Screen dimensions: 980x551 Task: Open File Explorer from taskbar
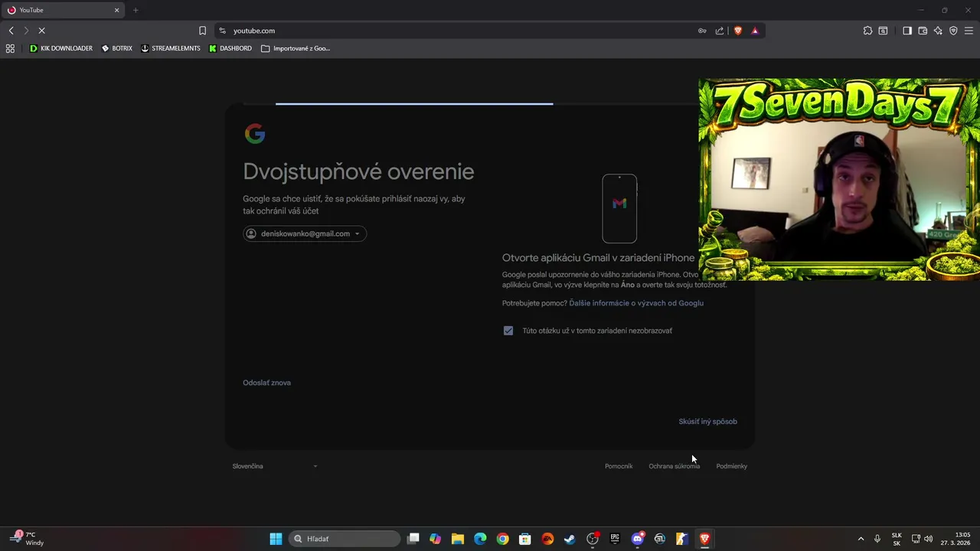tap(458, 539)
